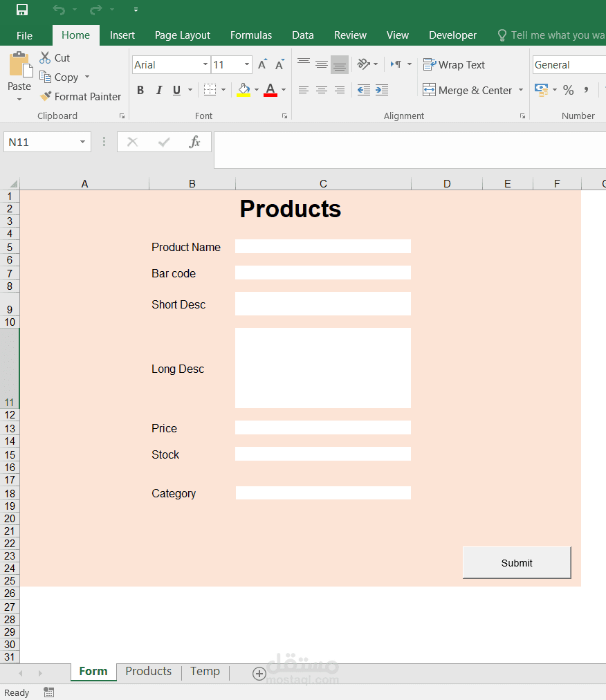
Task: Switch to the Formulas tab
Action: click(x=251, y=35)
